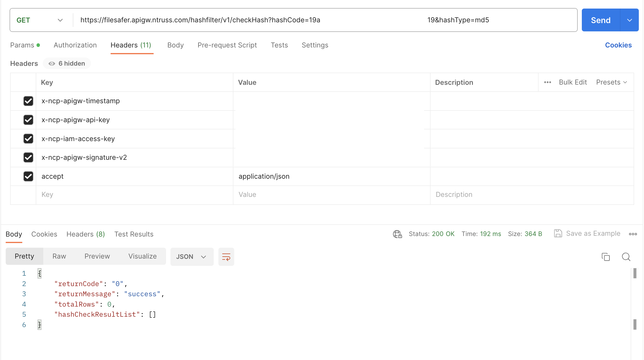This screenshot has height=360, width=644.
Task: Open the Presets dropdown
Action: [x=611, y=82]
